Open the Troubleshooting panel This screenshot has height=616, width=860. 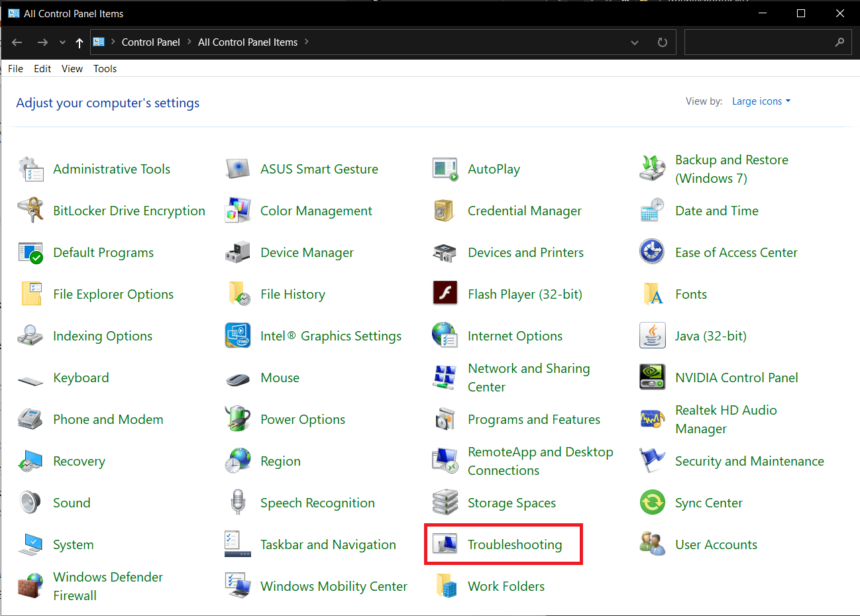tap(515, 544)
